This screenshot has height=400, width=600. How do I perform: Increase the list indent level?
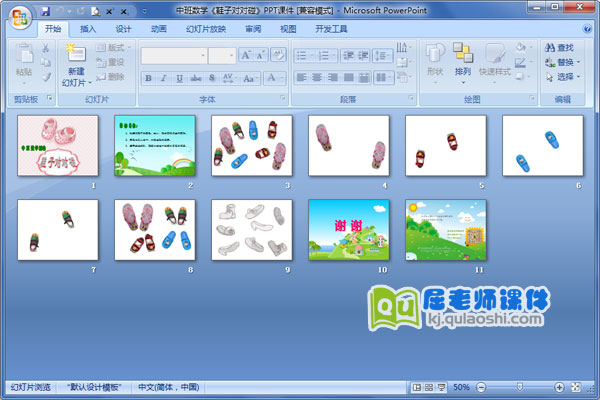362,56
